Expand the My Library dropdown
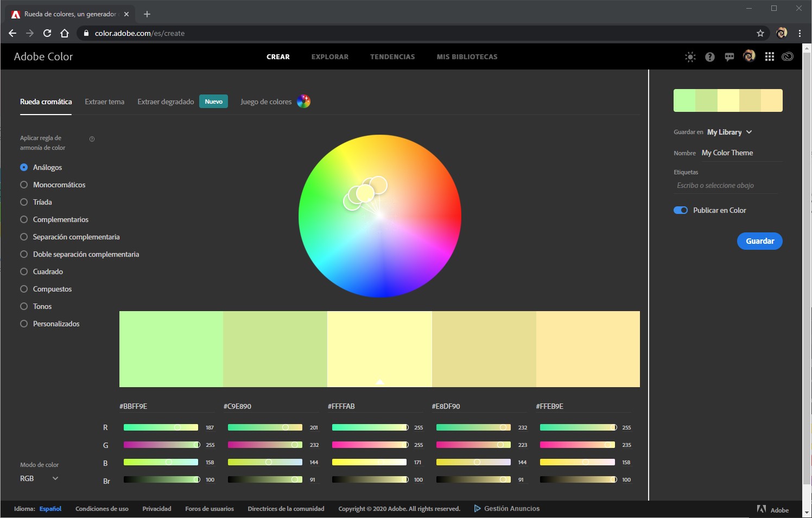 click(729, 132)
